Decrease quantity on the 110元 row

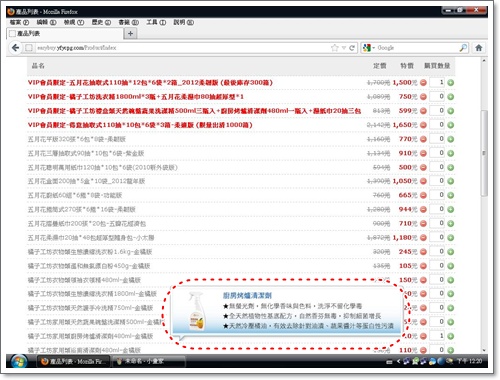pos(423,350)
